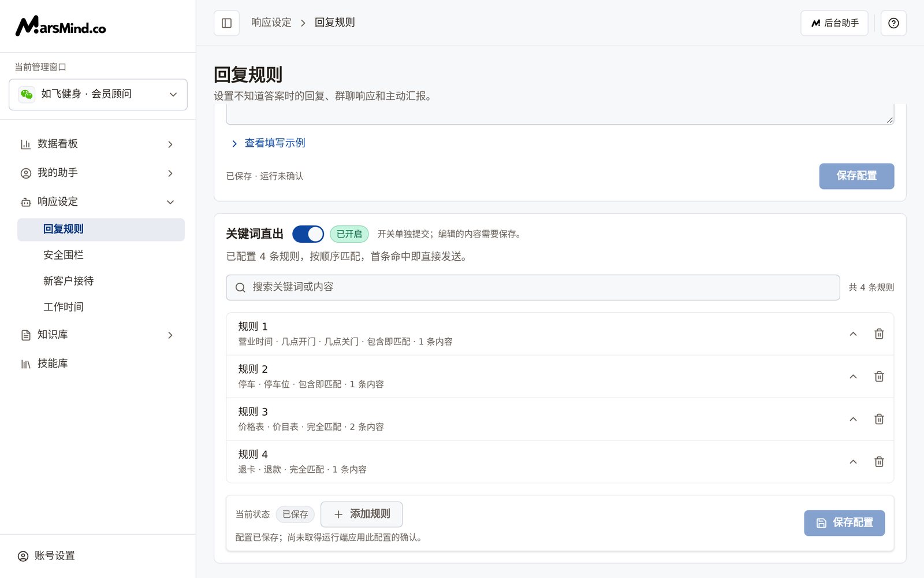Collapse the 响应设定 menu section
The image size is (924, 578).
tap(170, 202)
